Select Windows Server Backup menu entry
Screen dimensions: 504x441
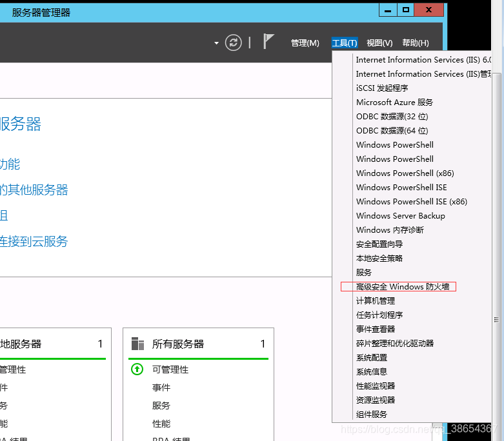point(400,215)
